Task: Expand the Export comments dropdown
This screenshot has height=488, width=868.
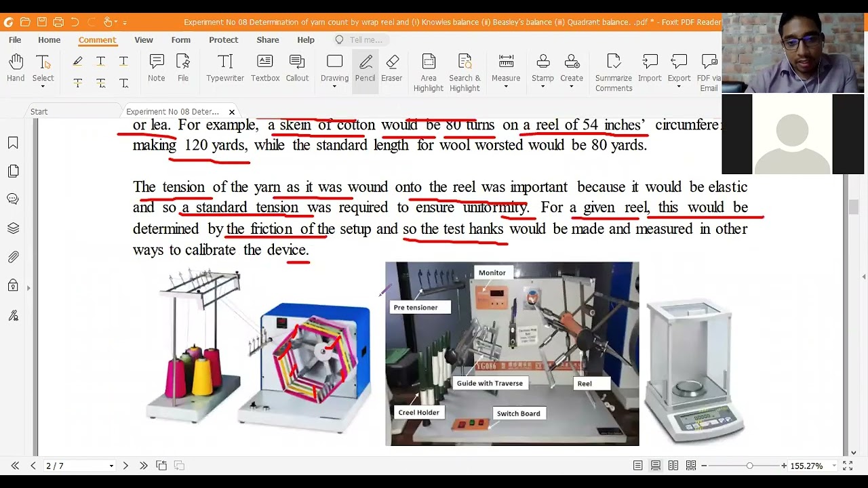Action: [x=679, y=87]
